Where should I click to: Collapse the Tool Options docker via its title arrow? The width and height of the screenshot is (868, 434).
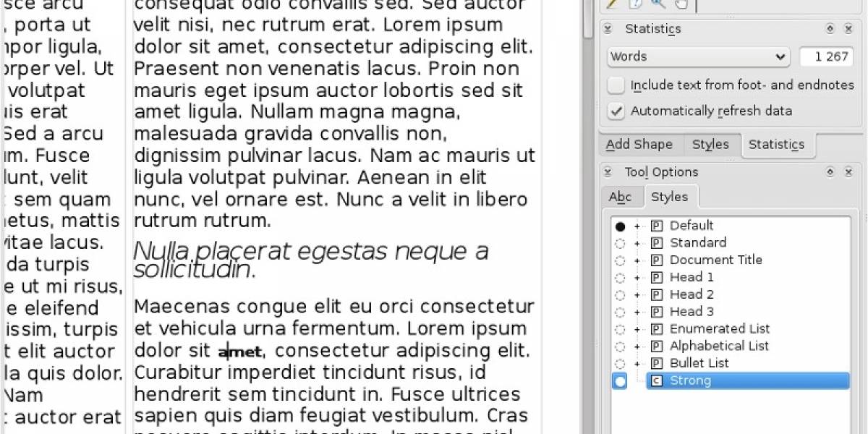(x=608, y=172)
